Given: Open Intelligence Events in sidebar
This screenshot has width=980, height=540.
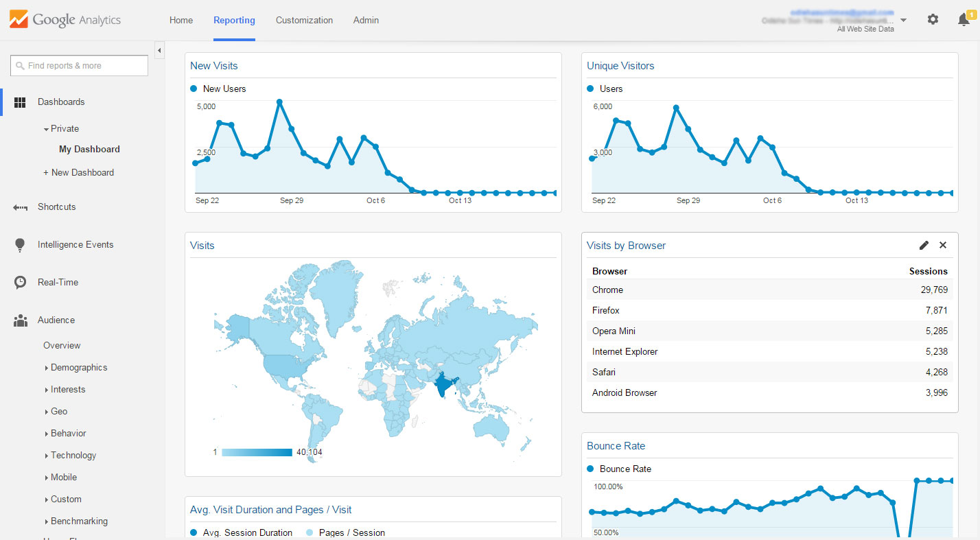Looking at the screenshot, I should 75,245.
